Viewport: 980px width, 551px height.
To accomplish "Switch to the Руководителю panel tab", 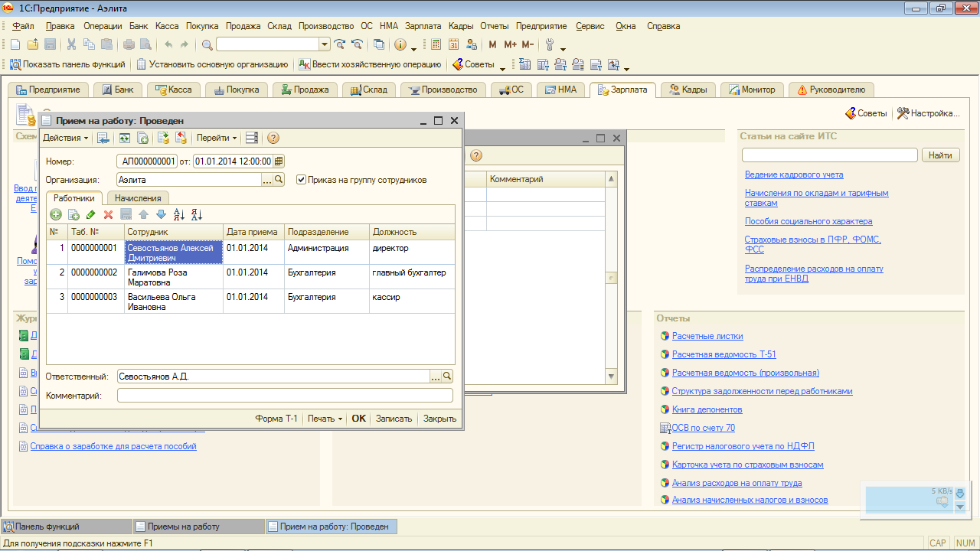I will pos(831,90).
